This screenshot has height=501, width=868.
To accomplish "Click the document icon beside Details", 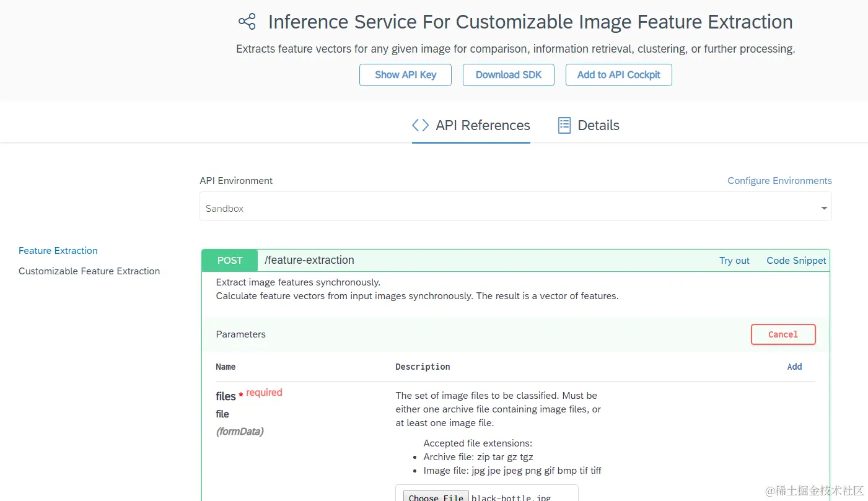I will coord(564,125).
